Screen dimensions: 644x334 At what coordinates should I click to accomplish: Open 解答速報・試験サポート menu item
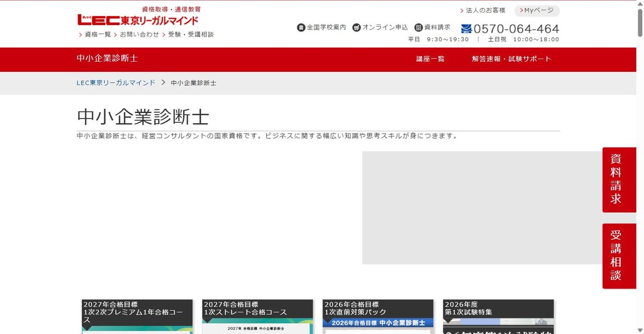[511, 59]
